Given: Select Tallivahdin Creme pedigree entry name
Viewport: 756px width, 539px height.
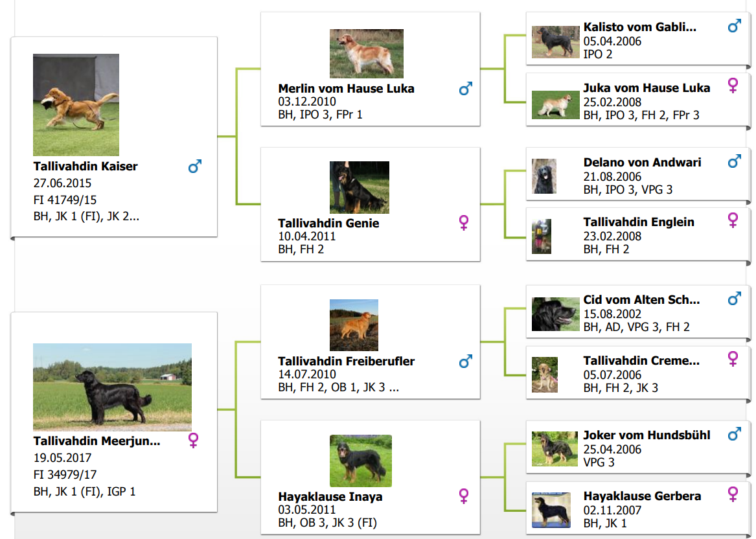Looking at the screenshot, I should pos(641,361).
